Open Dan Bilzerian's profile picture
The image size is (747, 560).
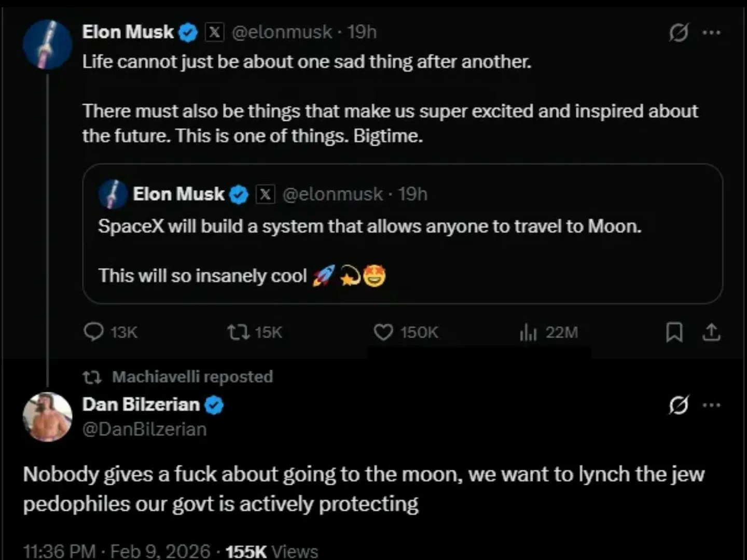coord(47,416)
